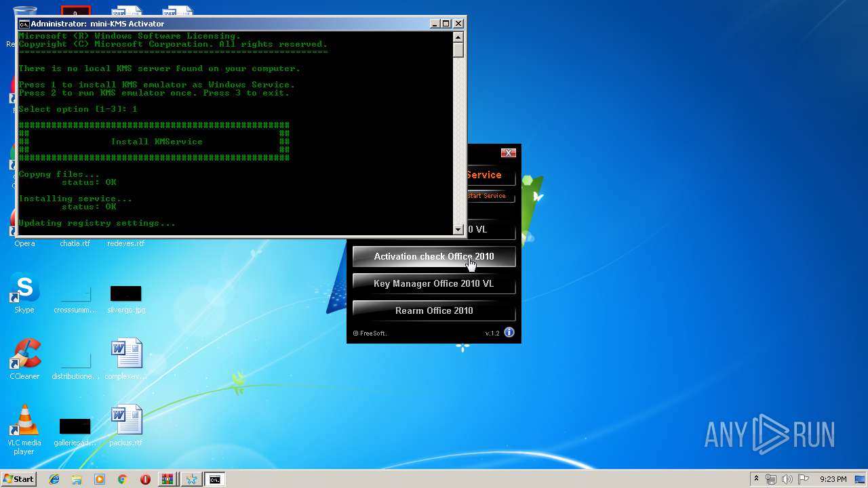This screenshot has height=488, width=868.
Task: Open Skype desktop shortcut
Action: coord(24,293)
